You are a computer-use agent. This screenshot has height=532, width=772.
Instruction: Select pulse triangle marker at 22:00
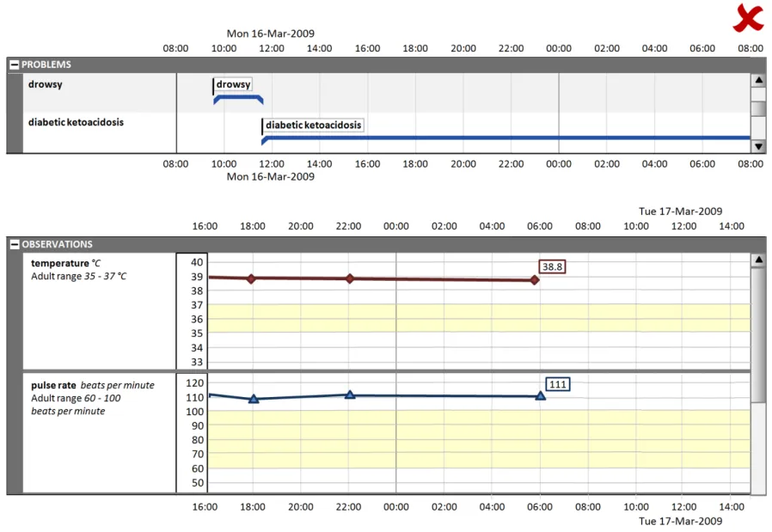349,395
